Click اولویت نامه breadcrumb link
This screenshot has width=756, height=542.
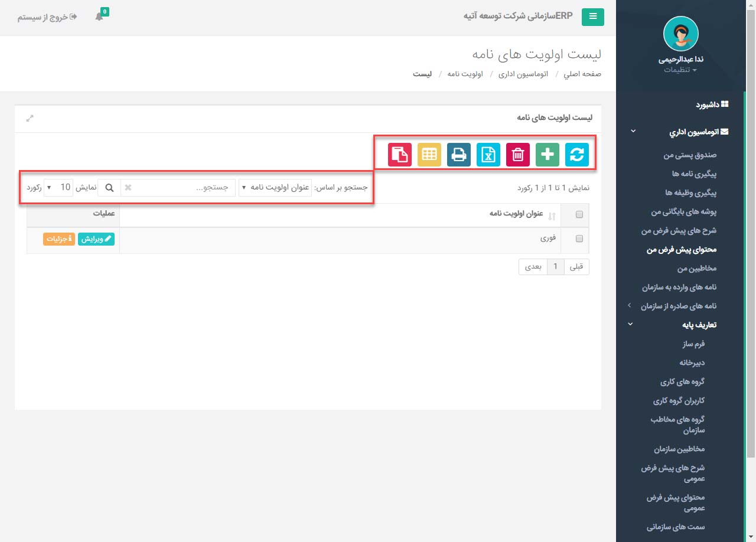click(x=465, y=74)
